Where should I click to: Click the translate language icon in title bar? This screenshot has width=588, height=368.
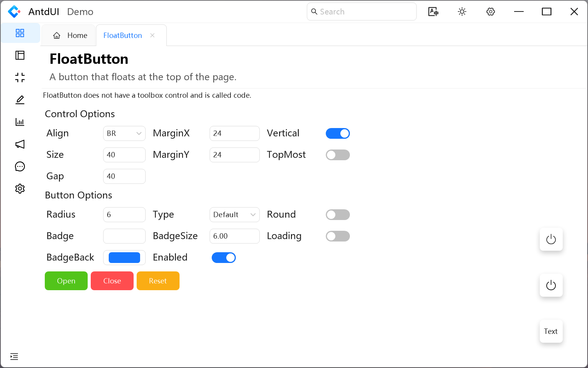433,12
